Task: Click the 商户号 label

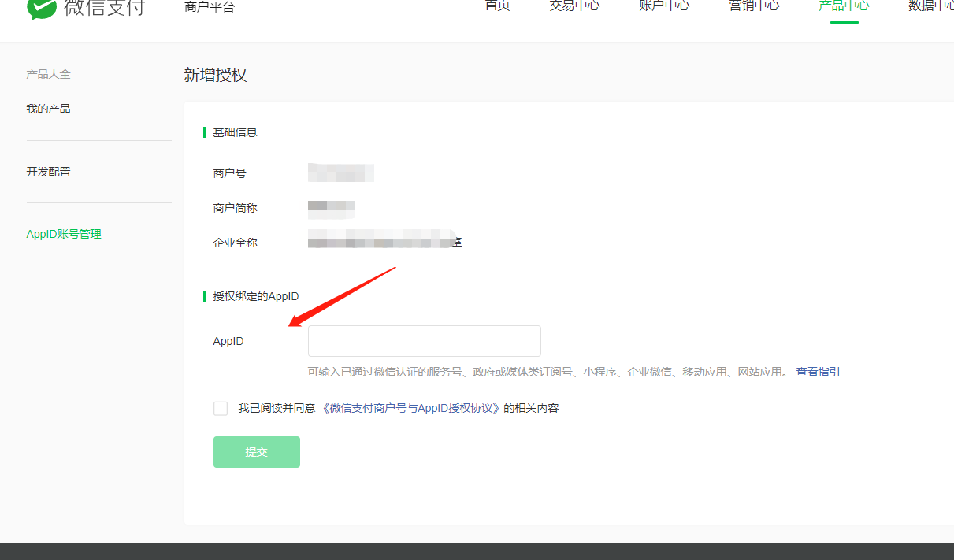Action: [x=229, y=173]
